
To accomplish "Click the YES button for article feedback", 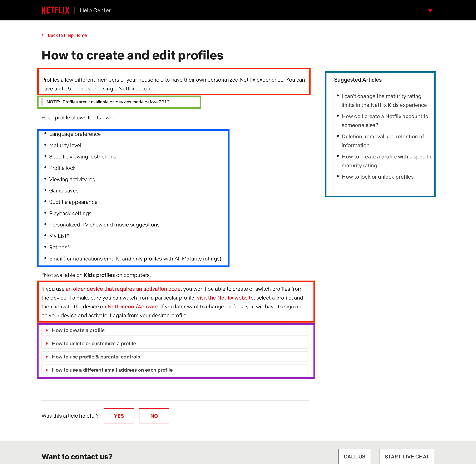I will pos(119,415).
